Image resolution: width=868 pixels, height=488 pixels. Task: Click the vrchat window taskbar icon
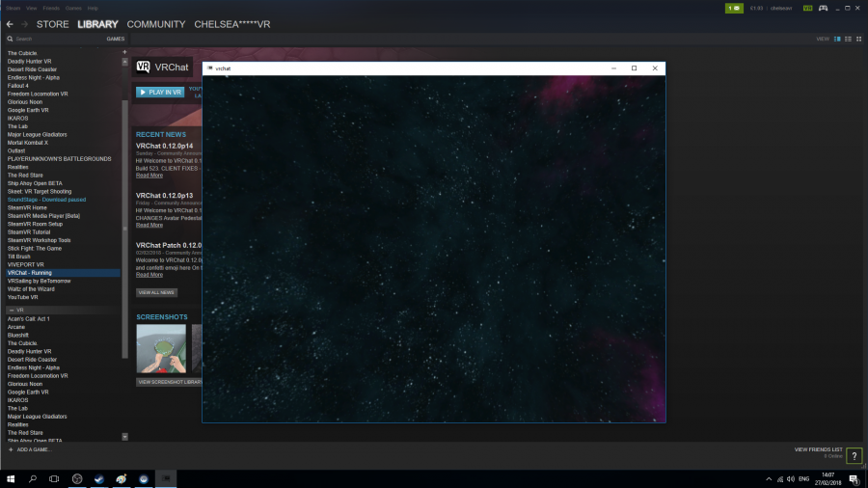166,478
